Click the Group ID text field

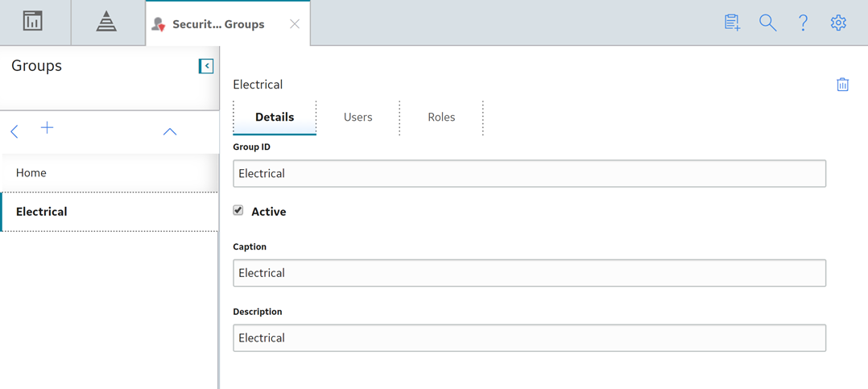click(530, 174)
